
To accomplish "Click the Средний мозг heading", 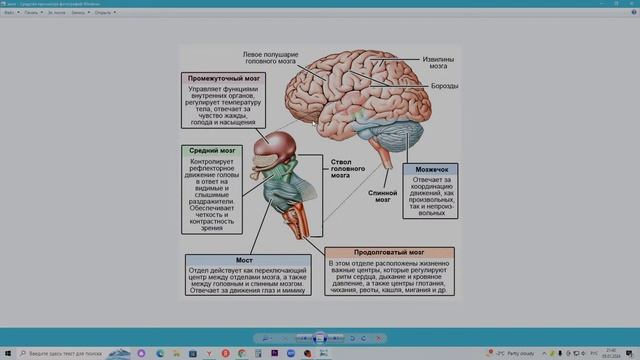I will pyautogui.click(x=212, y=151).
